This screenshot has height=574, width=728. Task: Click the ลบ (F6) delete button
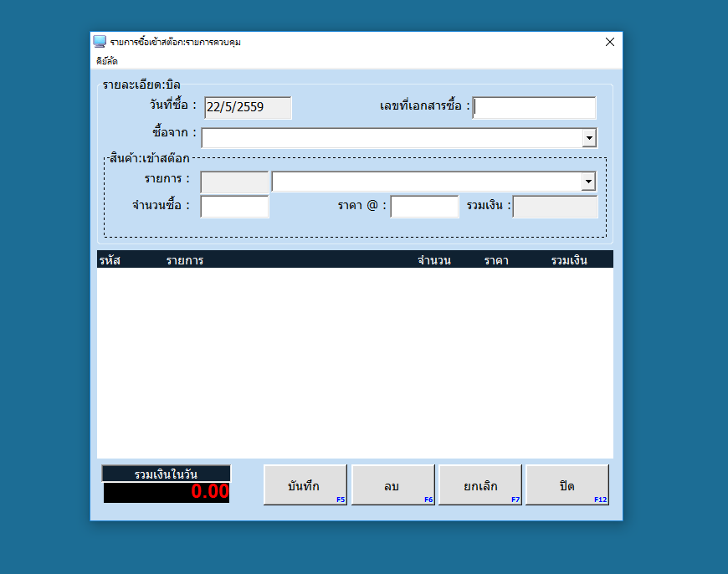click(392, 484)
